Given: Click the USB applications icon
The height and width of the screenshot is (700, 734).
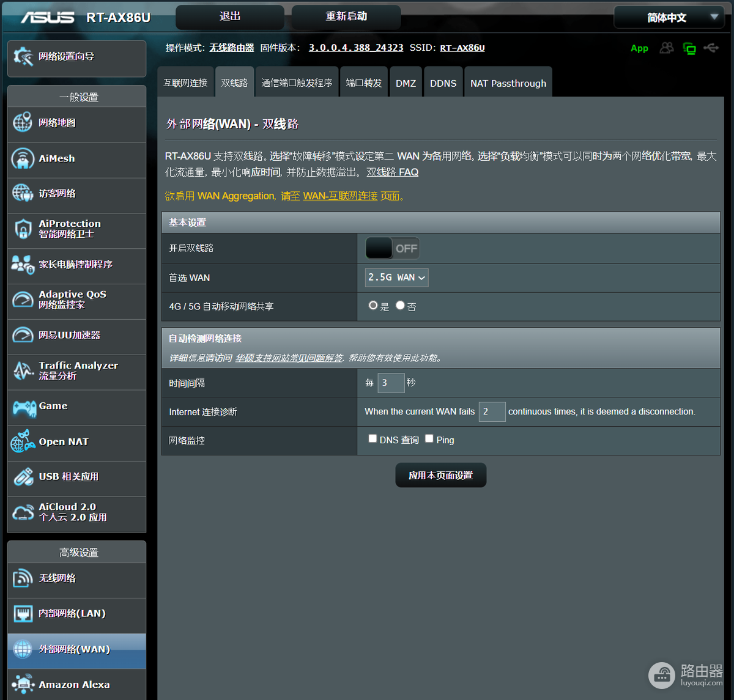Looking at the screenshot, I should click(23, 477).
